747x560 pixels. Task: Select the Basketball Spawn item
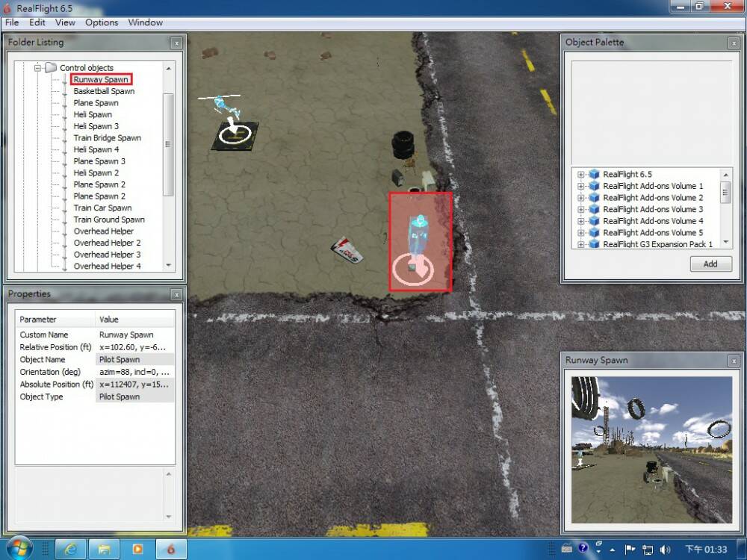click(104, 91)
